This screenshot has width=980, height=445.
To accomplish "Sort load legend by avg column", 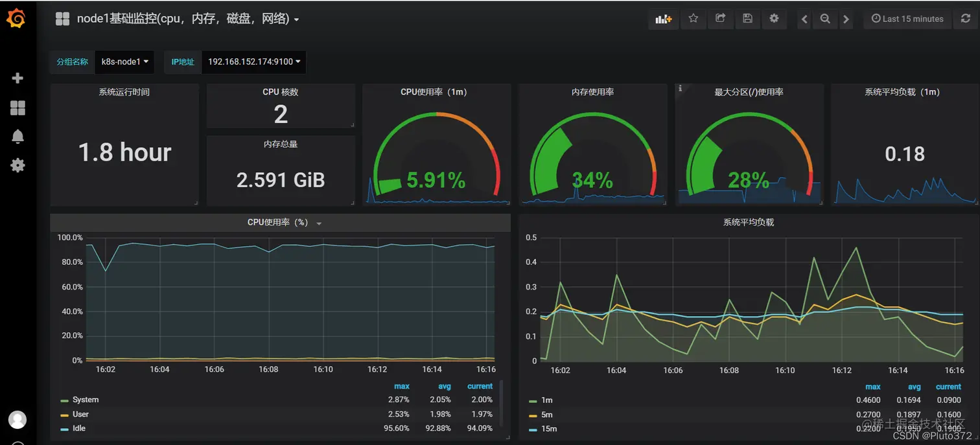I will click(x=915, y=387).
